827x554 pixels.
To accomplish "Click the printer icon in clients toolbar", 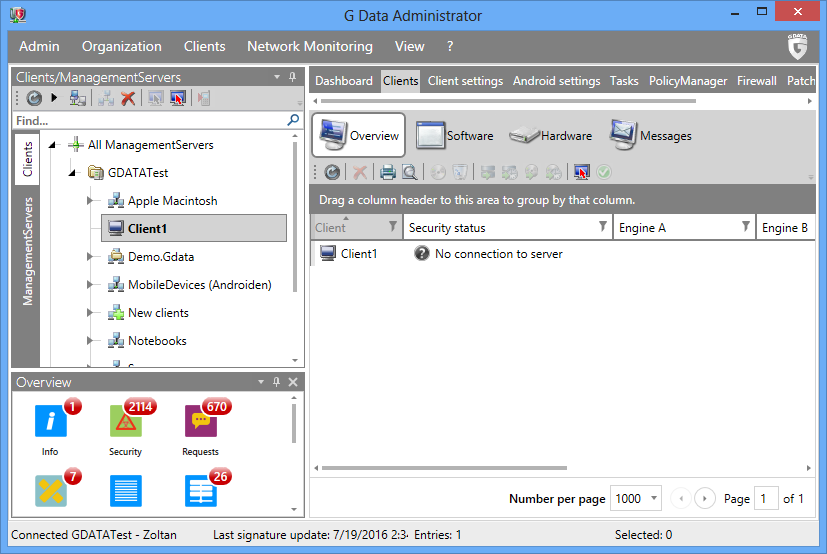I will [x=387, y=173].
